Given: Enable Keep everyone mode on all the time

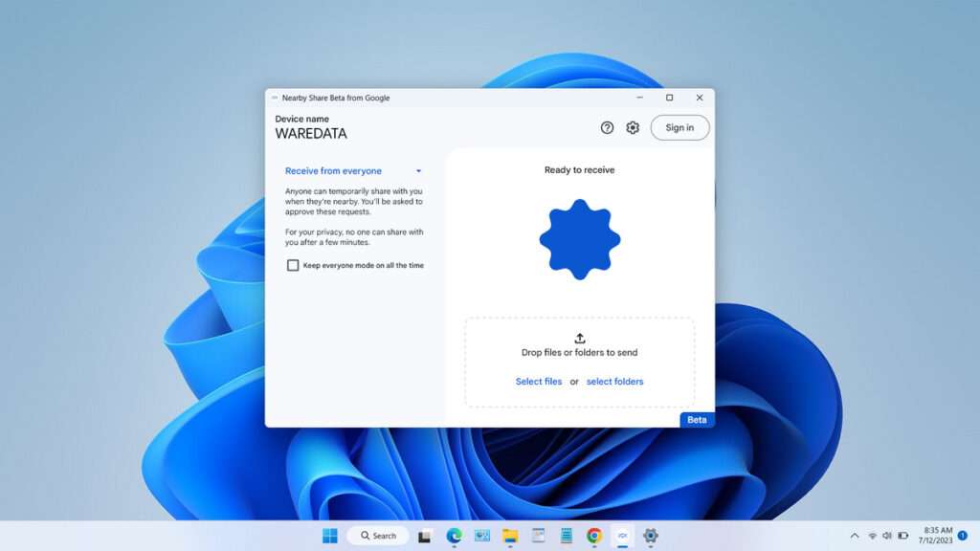Looking at the screenshot, I should click(x=293, y=265).
